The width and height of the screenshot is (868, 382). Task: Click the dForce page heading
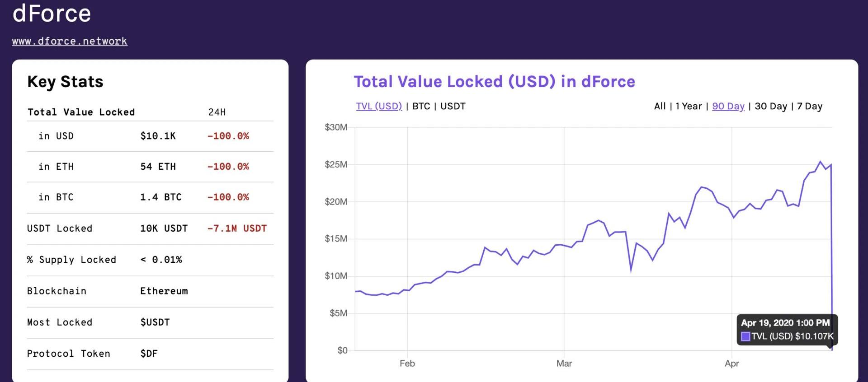click(x=52, y=13)
